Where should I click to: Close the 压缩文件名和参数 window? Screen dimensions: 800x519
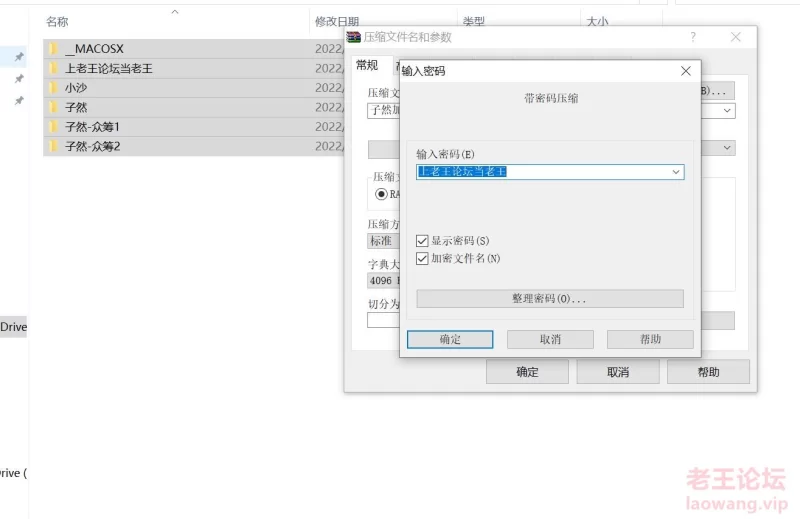click(x=736, y=37)
